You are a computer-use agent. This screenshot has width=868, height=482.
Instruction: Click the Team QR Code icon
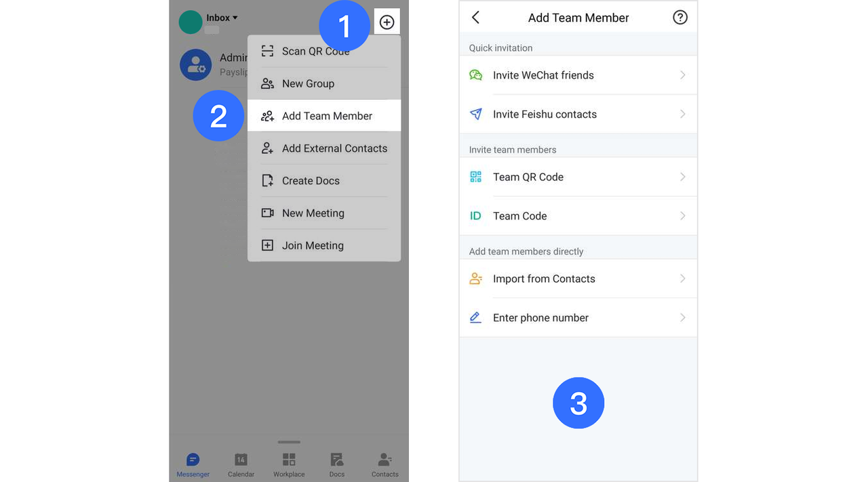click(476, 177)
